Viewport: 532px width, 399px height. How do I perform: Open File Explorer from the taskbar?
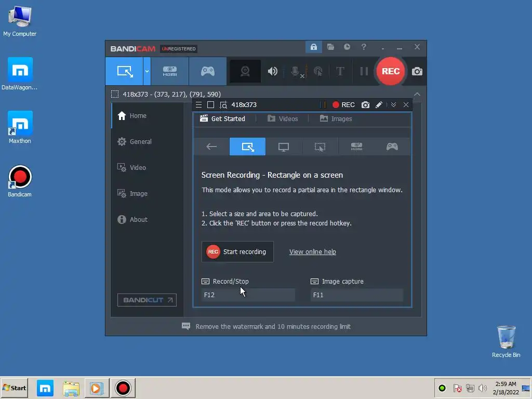[71, 388]
